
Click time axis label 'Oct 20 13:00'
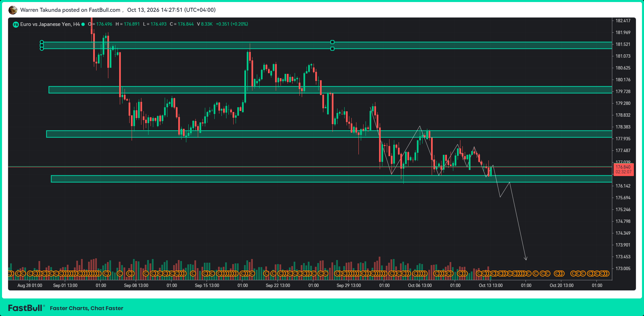(x=562, y=286)
